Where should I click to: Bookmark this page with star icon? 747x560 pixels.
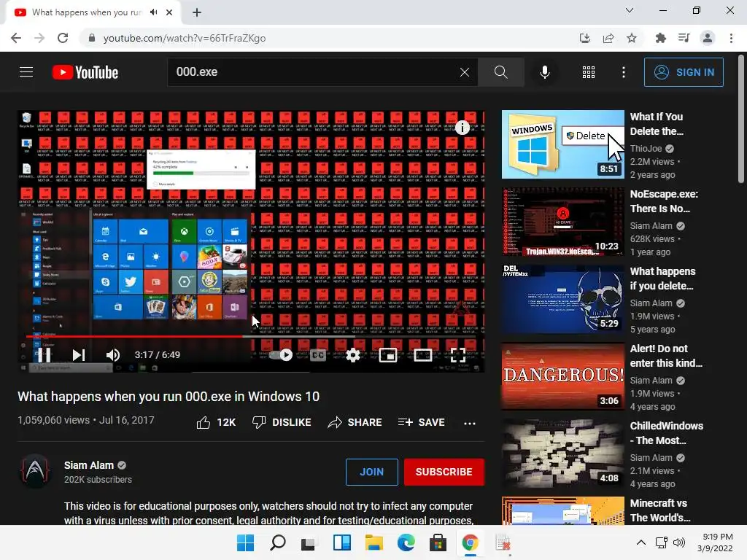point(632,38)
